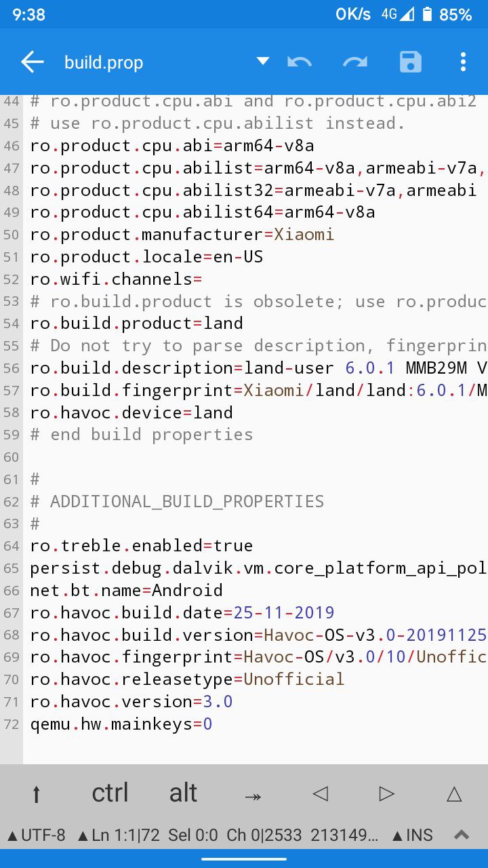
Task: Open the UTF-8 encoding selector
Action: tap(36, 835)
